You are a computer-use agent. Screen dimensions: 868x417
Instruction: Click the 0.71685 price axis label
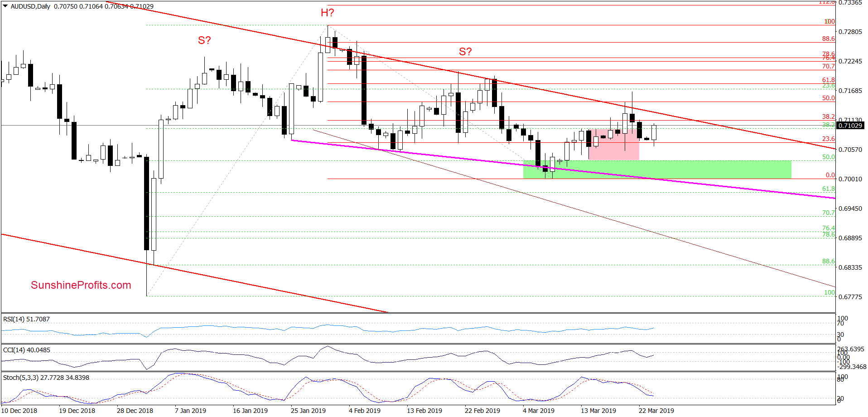point(850,91)
